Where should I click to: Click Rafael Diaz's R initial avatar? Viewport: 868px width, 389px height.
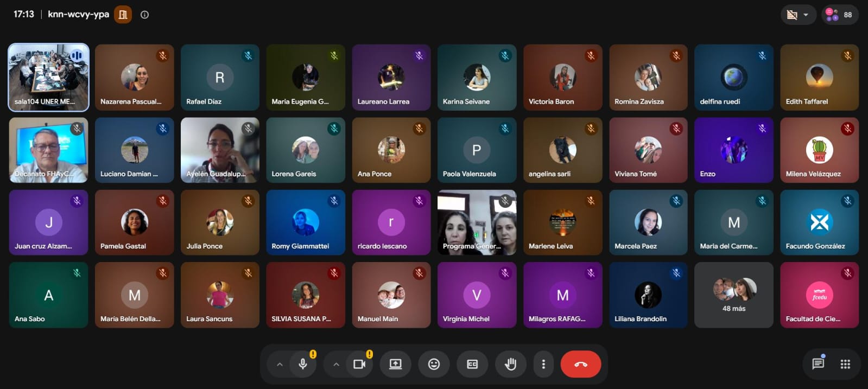[220, 77]
